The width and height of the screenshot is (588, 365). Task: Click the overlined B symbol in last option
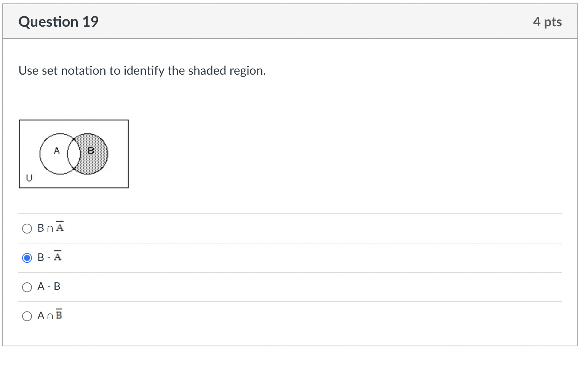coord(59,314)
